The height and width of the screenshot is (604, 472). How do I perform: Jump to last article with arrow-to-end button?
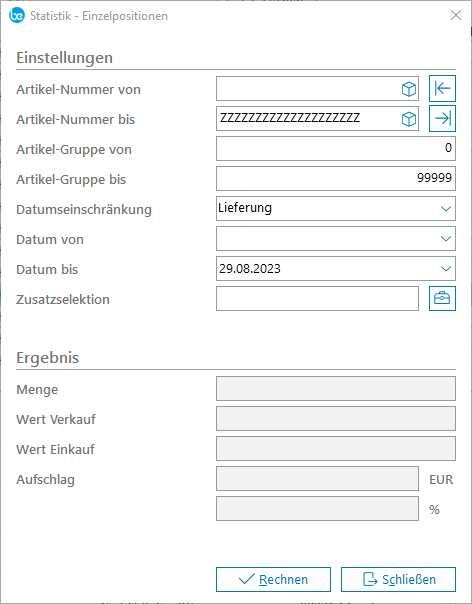point(442,119)
